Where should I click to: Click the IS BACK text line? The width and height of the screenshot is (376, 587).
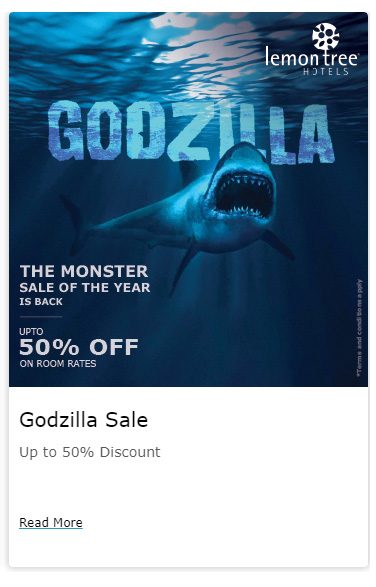[41, 302]
